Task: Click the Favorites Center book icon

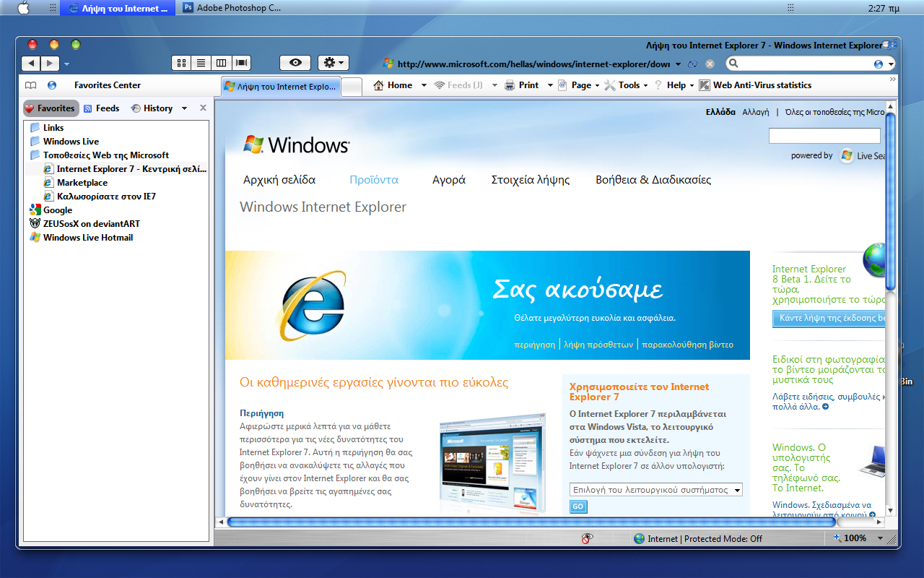Action: (x=30, y=85)
